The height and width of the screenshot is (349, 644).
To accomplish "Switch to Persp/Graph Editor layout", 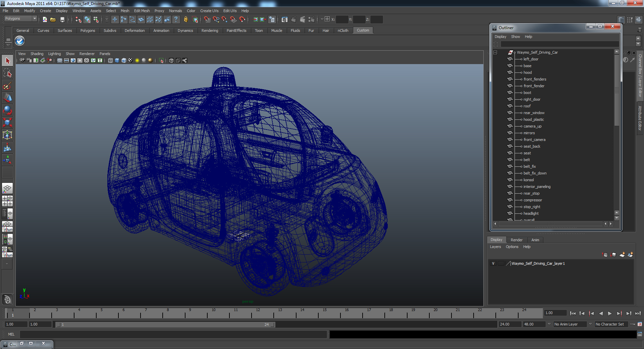I will pyautogui.click(x=7, y=227).
